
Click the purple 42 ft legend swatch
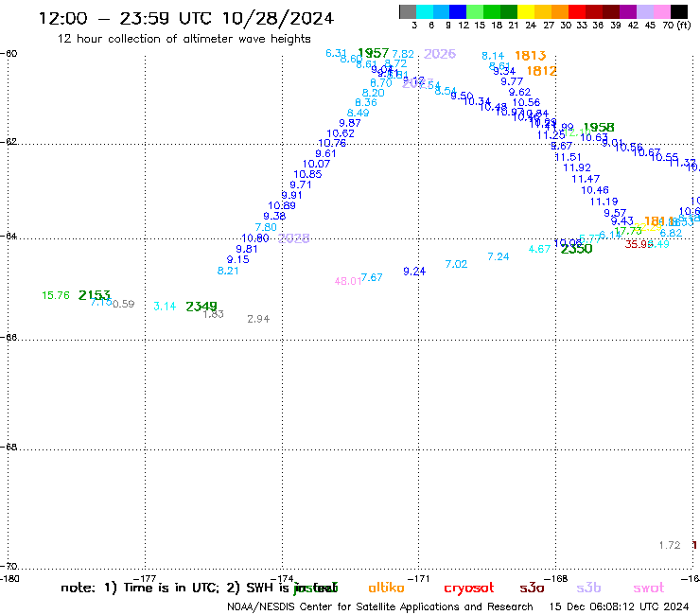(628, 11)
